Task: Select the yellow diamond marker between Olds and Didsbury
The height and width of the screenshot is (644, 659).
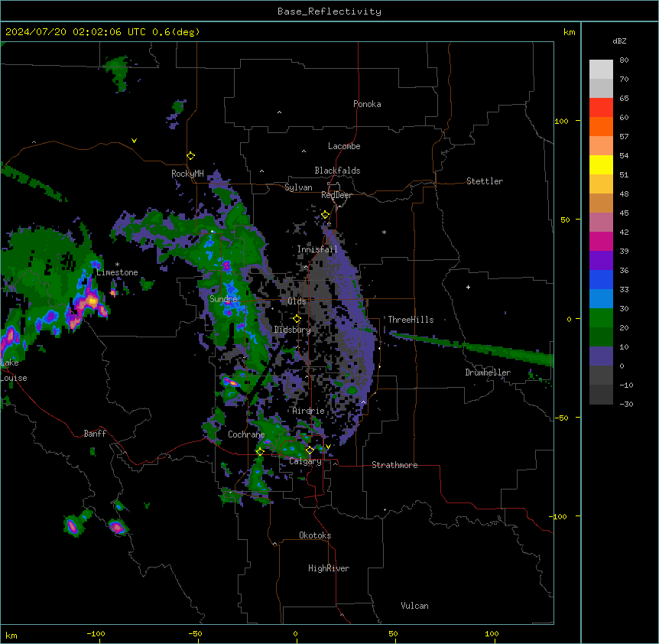Action: coord(297,319)
